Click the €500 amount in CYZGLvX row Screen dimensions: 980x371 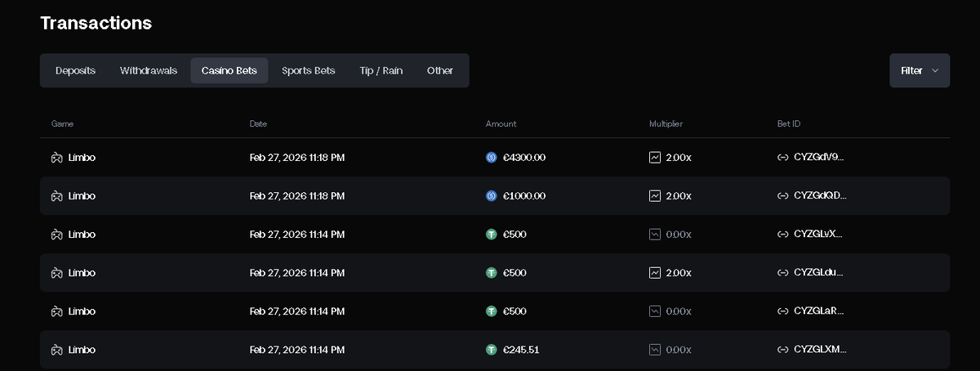click(514, 235)
